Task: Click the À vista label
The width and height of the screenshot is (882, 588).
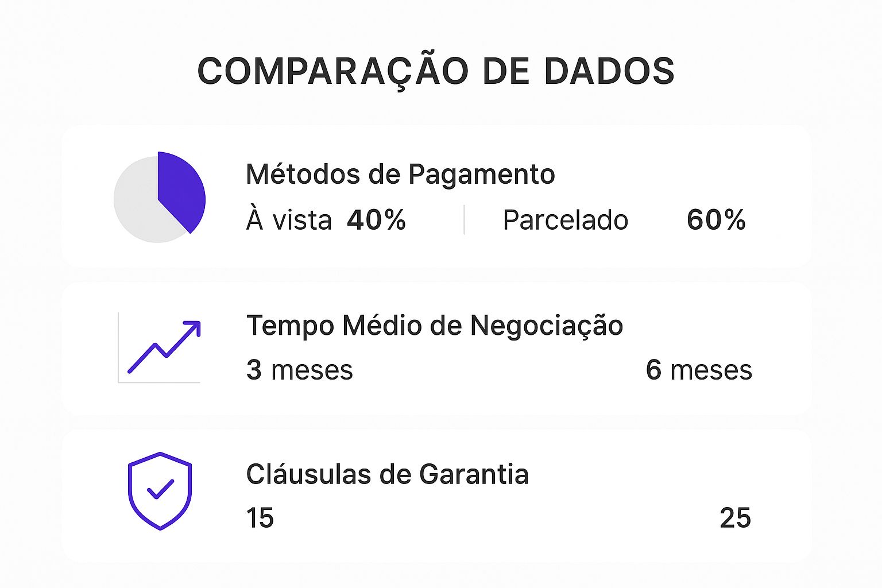Action: tap(289, 220)
